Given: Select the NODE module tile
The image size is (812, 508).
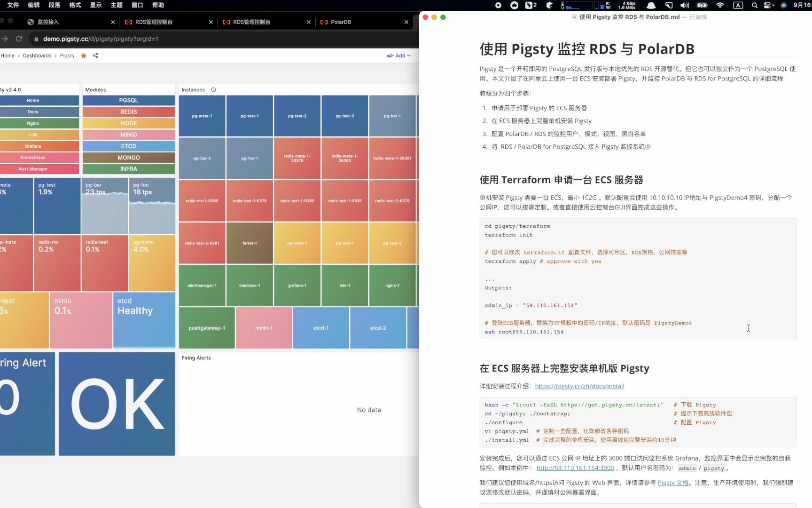Looking at the screenshot, I should pos(129,123).
